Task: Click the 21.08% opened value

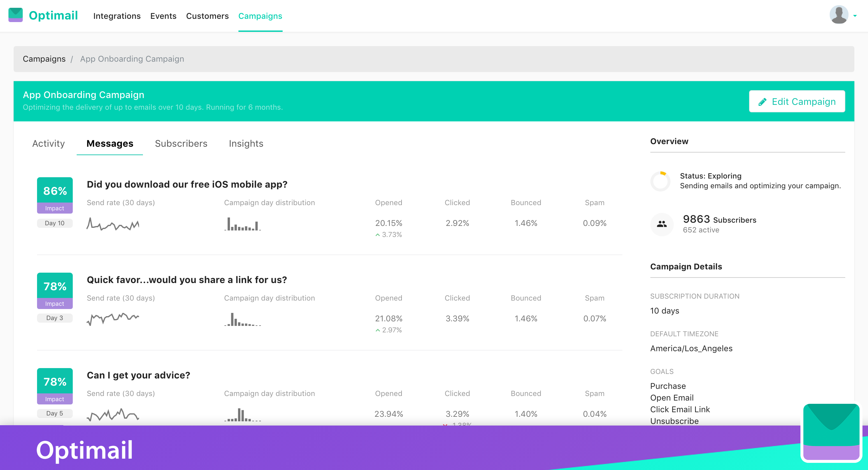Action: (x=389, y=318)
